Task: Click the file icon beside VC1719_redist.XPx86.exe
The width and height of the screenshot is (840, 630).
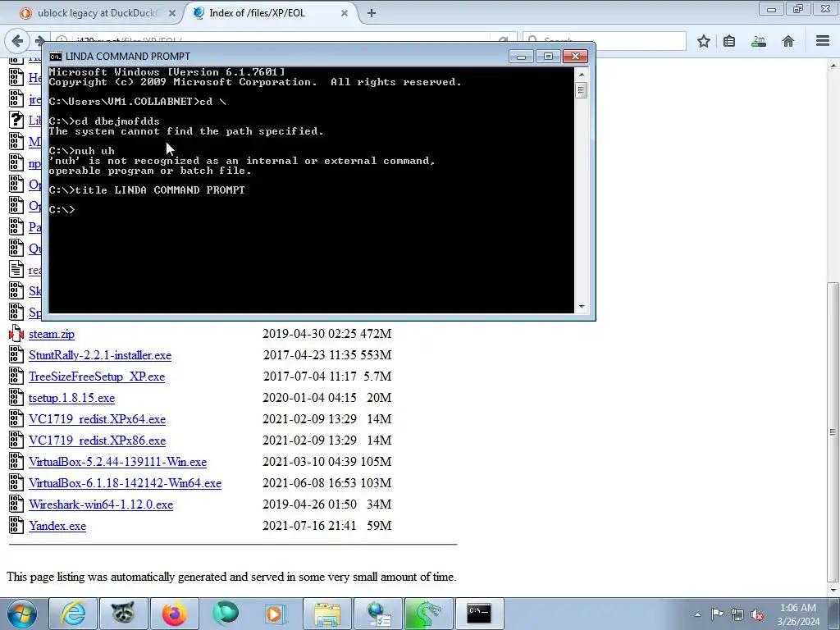Action: pos(16,441)
